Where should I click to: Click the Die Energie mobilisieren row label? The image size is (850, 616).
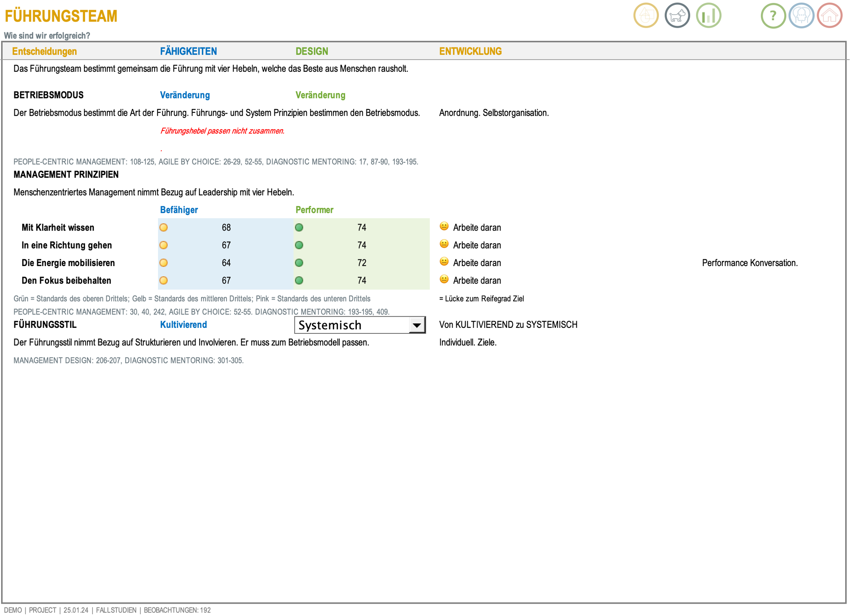pyautogui.click(x=68, y=263)
